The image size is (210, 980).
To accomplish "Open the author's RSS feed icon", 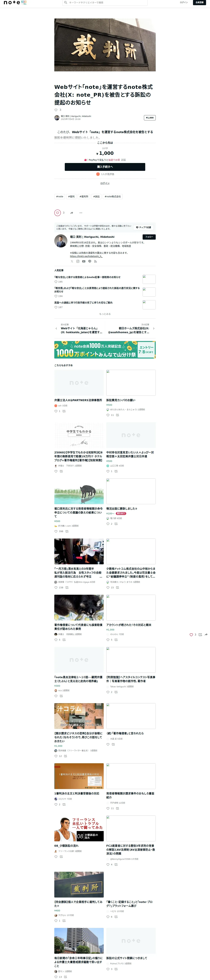I will [x=96, y=261].
